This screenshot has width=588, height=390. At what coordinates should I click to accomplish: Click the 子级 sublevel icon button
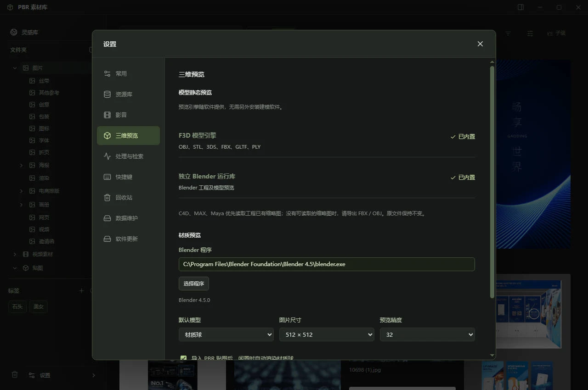(x=556, y=33)
